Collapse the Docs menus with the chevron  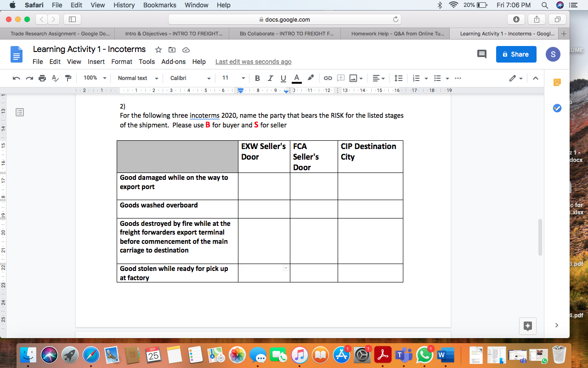pos(535,78)
